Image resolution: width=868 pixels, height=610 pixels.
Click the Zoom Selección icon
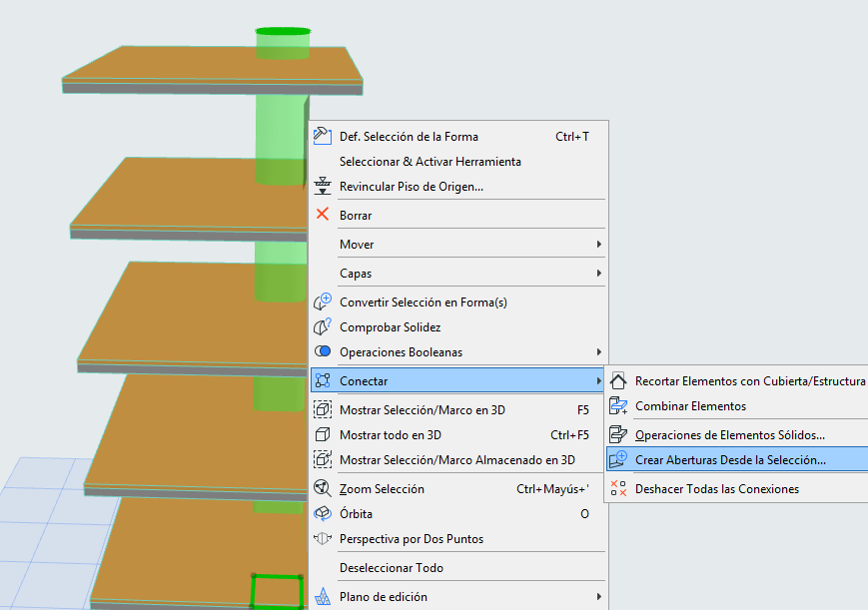click(323, 488)
